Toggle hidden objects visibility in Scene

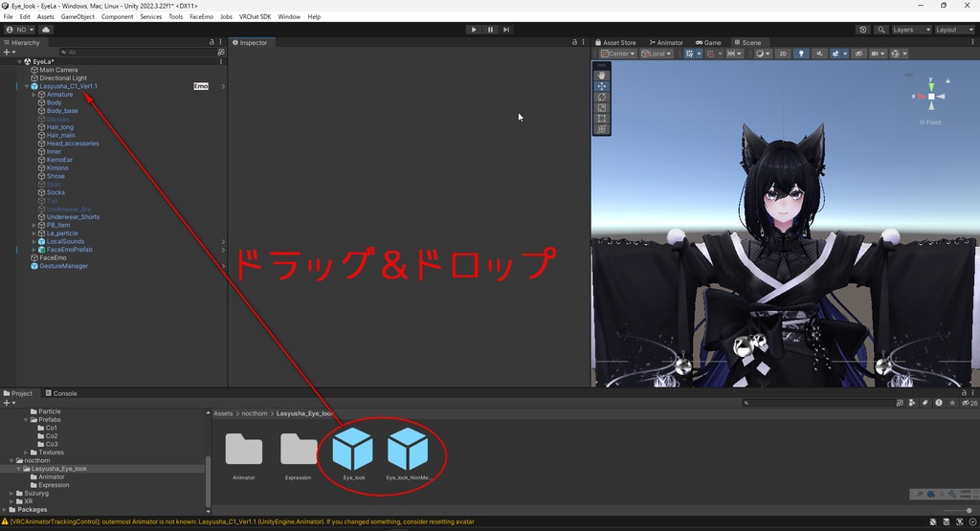pos(858,54)
